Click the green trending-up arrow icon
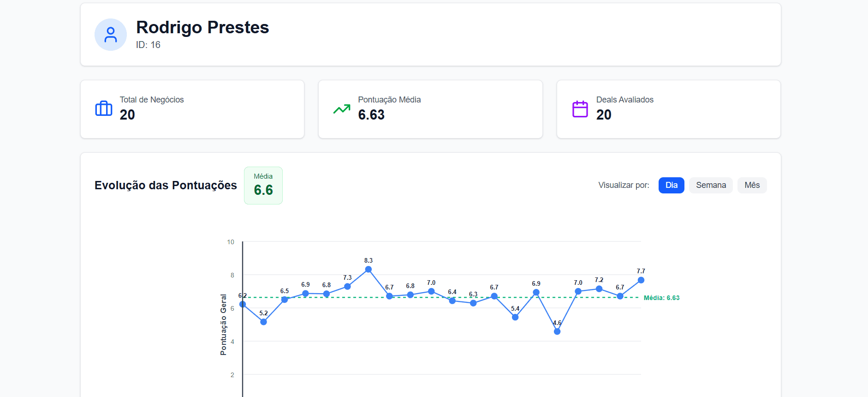Image resolution: width=868 pixels, height=397 pixels. pyautogui.click(x=342, y=109)
